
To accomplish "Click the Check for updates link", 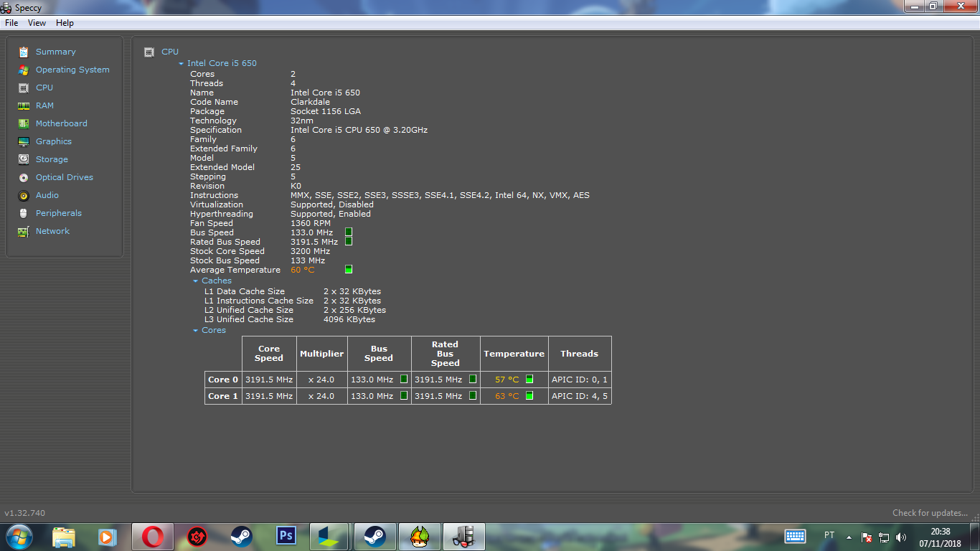I will (x=930, y=513).
